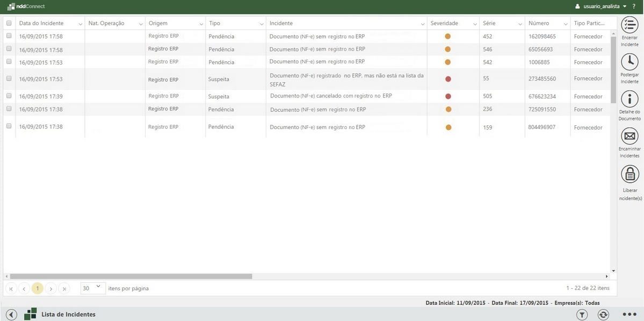Viewport: 644px width, 321px height.
Task: Open the Postergar Incidente clock icon
Action: coord(629,62)
